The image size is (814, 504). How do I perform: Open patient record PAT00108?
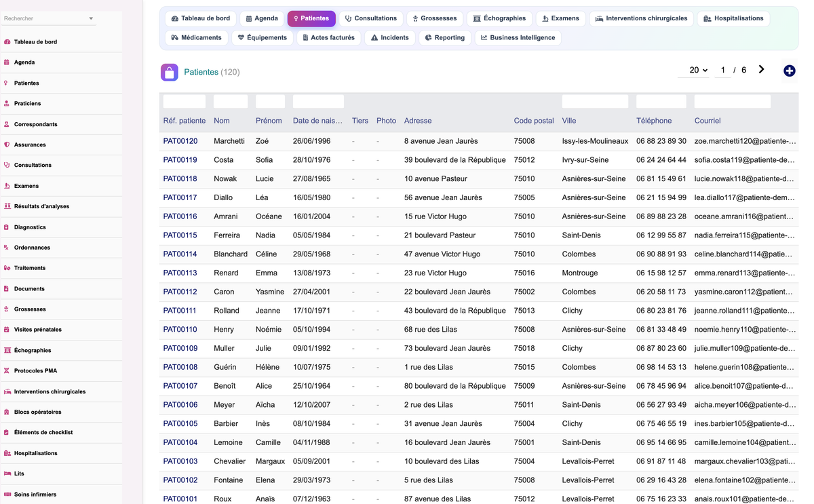[180, 367]
